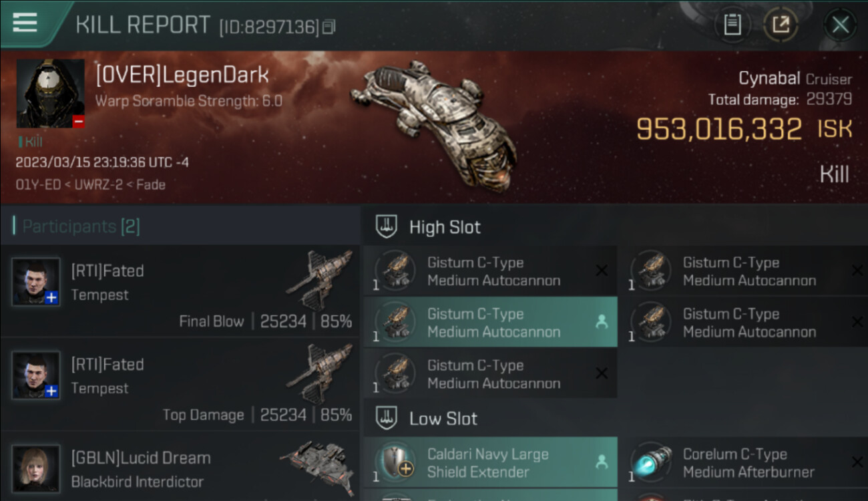Open [GBLN]Lucid Dream participant entry
Viewport: 868px width, 501px height.
coord(180,467)
